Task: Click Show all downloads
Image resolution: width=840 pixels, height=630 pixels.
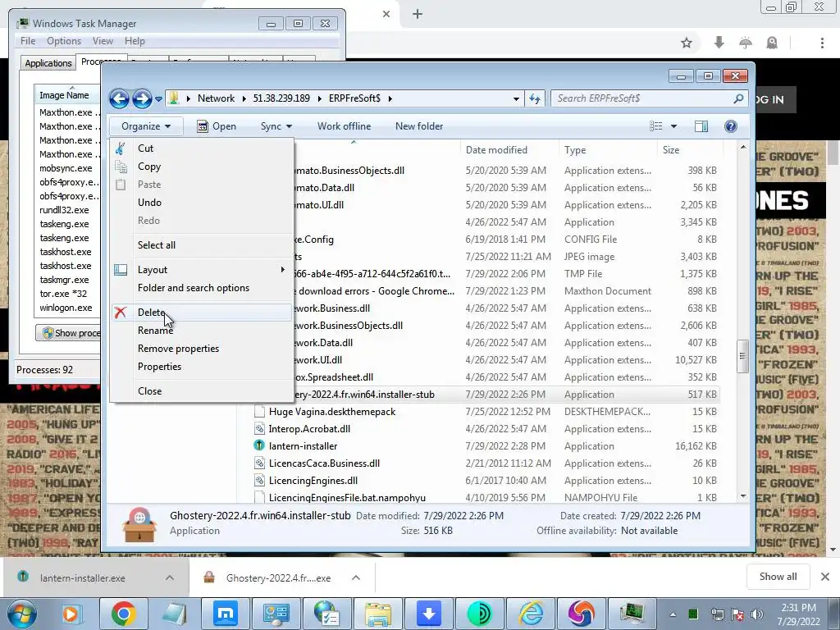Action: (778, 577)
